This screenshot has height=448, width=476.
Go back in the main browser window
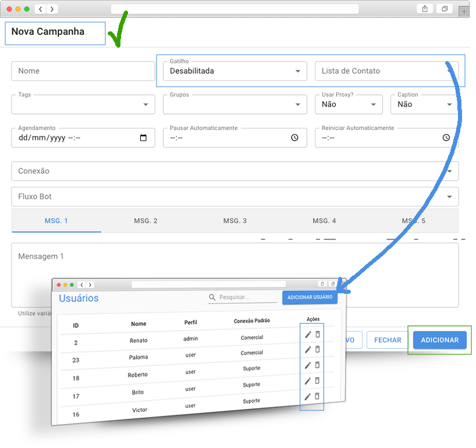40,9
